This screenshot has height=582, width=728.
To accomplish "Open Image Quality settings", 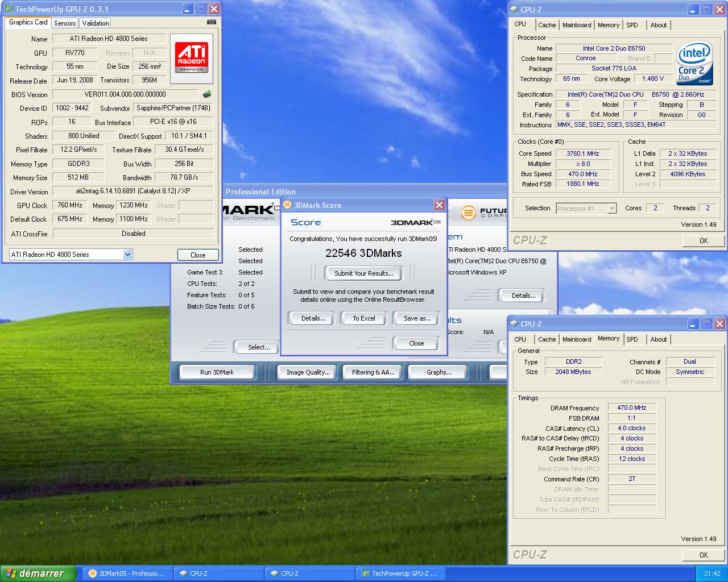I will click(x=308, y=372).
